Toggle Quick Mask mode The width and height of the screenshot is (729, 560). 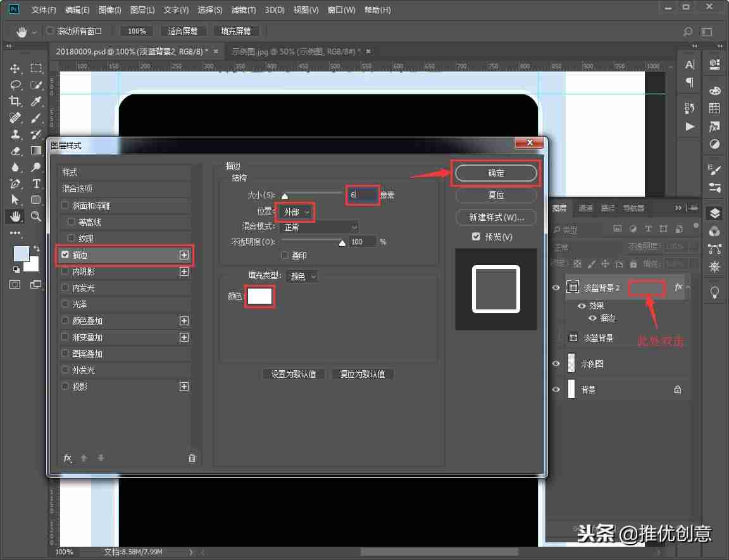[x=15, y=284]
